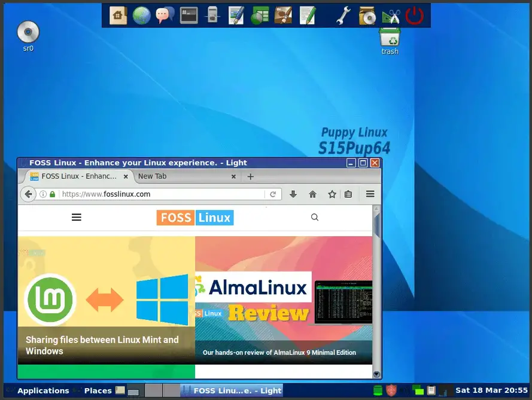
Task: Click the browser window title bar text
Action: (x=138, y=163)
